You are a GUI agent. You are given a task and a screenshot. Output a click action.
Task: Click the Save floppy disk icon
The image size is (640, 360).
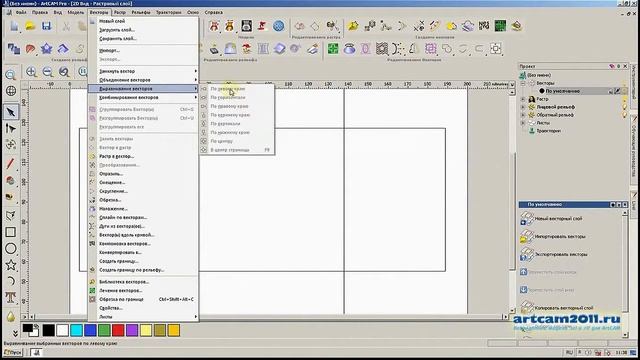coord(47,26)
